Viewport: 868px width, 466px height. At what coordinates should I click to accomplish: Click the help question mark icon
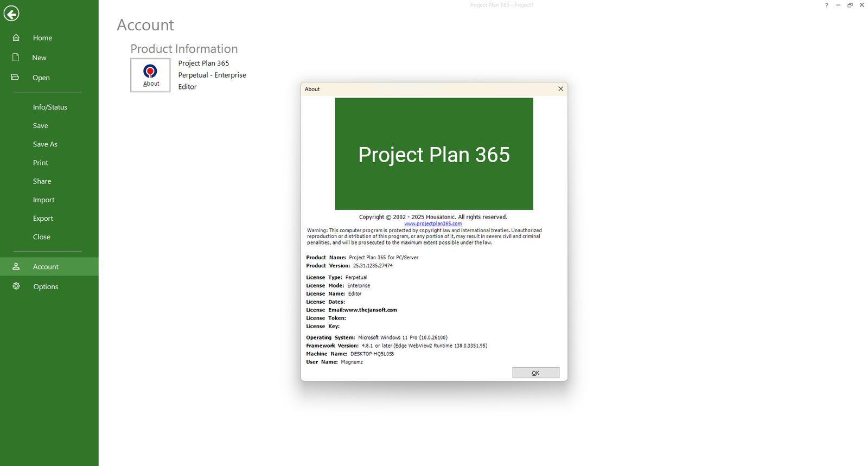826,5
